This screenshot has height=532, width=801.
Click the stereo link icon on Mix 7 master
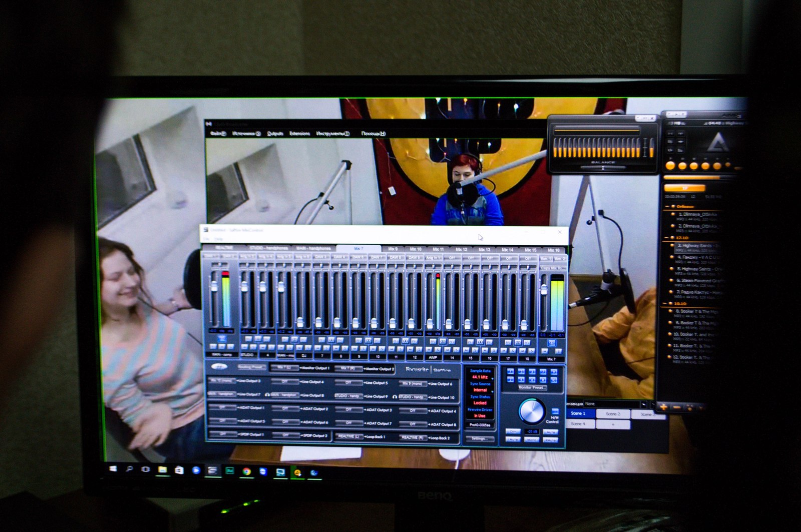coord(551,343)
